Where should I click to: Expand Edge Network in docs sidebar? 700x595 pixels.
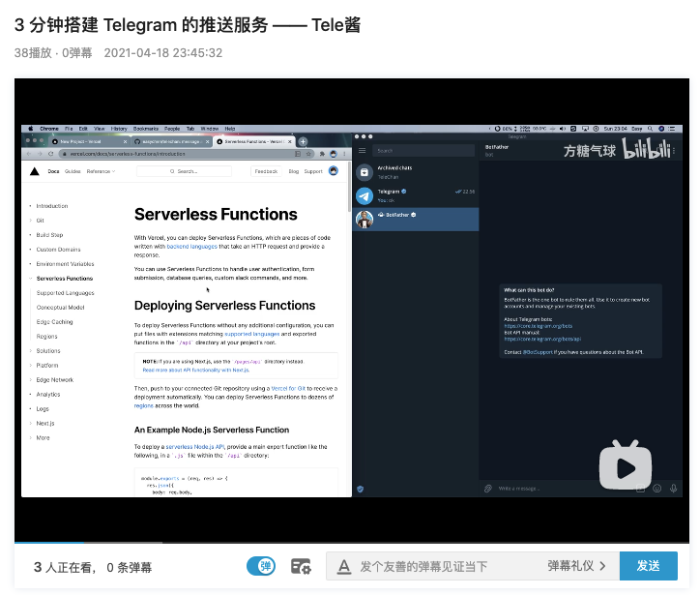click(x=54, y=379)
